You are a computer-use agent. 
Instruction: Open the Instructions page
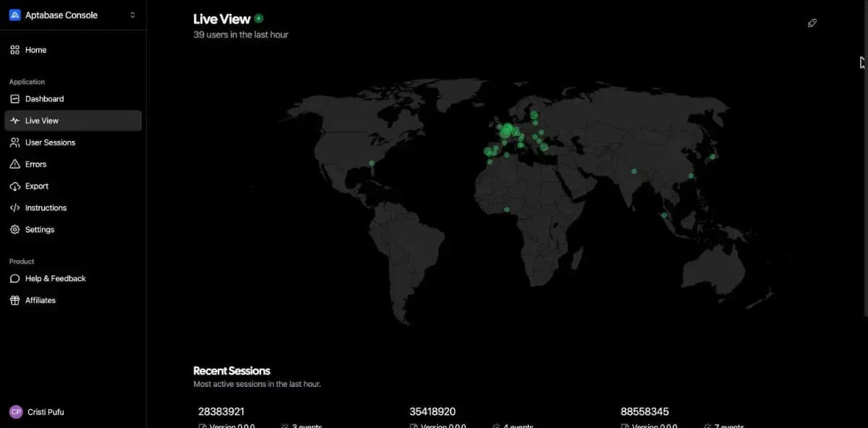tap(73, 207)
